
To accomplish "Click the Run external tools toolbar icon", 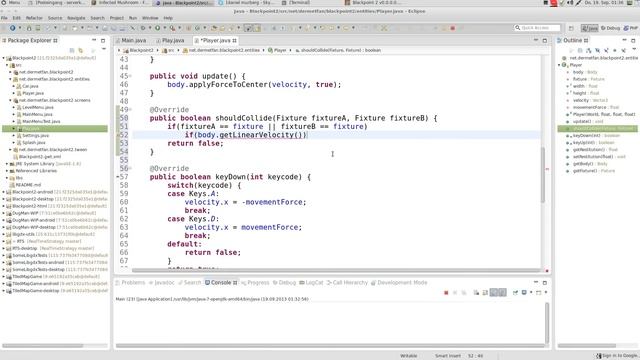I will pyautogui.click(x=172, y=28).
